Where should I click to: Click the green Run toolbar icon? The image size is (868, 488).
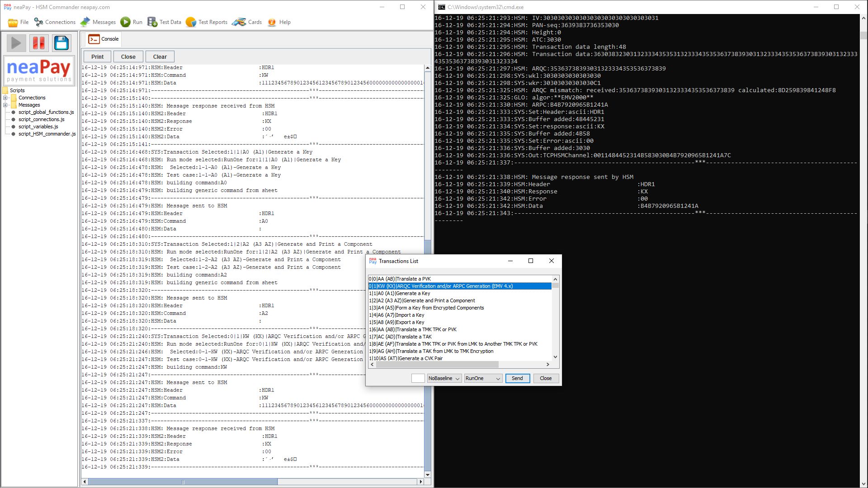point(126,22)
